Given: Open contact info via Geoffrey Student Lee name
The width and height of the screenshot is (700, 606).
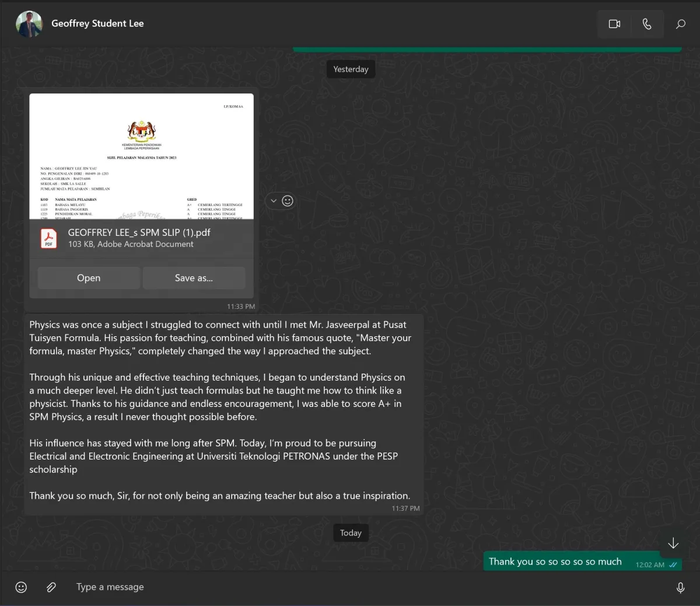Looking at the screenshot, I should coord(97,23).
